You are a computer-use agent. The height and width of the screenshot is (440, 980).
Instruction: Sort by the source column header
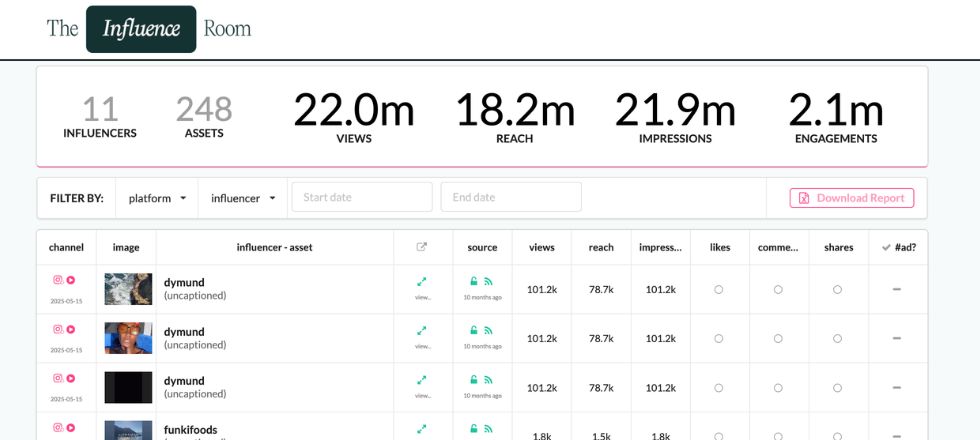(x=482, y=248)
